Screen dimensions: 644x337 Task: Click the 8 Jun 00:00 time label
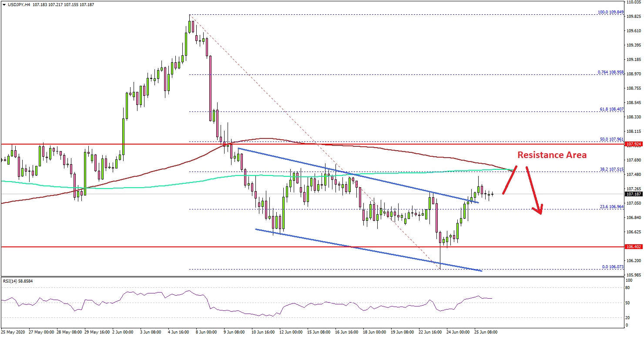206,332
